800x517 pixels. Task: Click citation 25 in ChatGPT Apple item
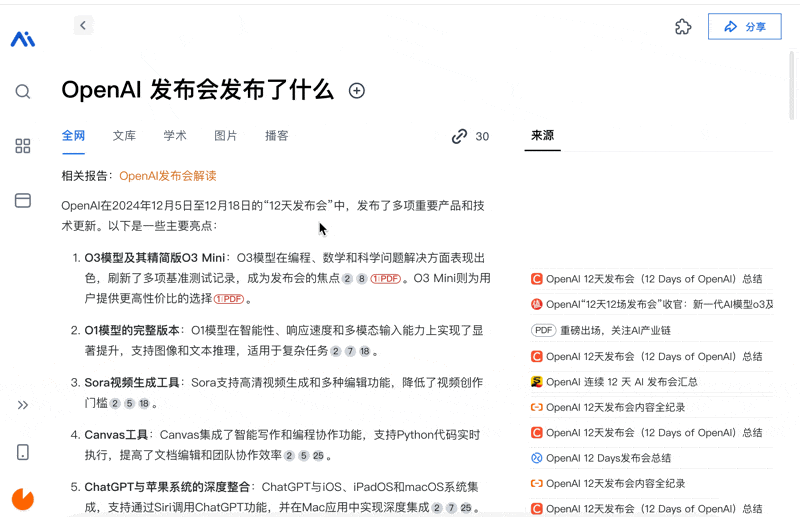466,508
